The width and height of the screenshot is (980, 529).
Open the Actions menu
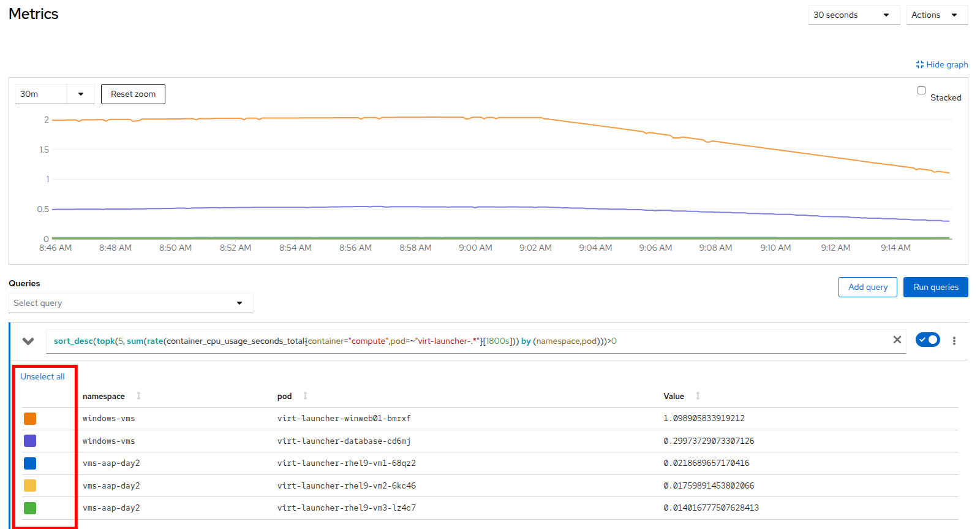(937, 15)
